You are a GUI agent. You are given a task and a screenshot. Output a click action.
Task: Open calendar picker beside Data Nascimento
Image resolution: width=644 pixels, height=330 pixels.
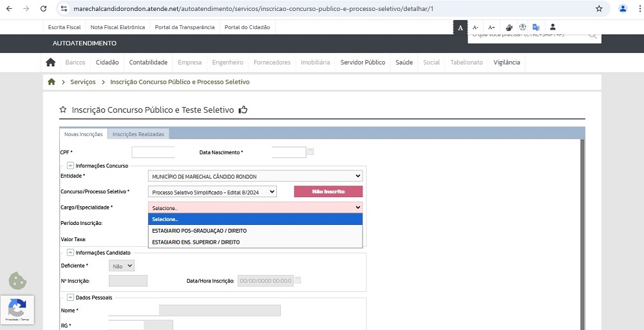click(x=310, y=152)
